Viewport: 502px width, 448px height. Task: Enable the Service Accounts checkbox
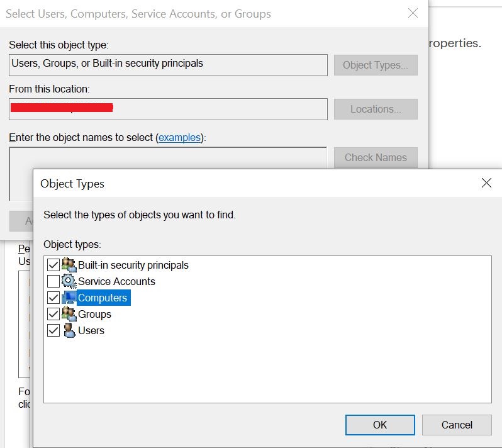coord(53,281)
